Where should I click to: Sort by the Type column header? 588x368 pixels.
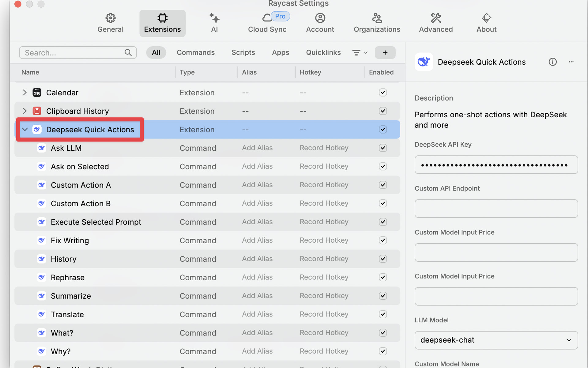pyautogui.click(x=187, y=72)
